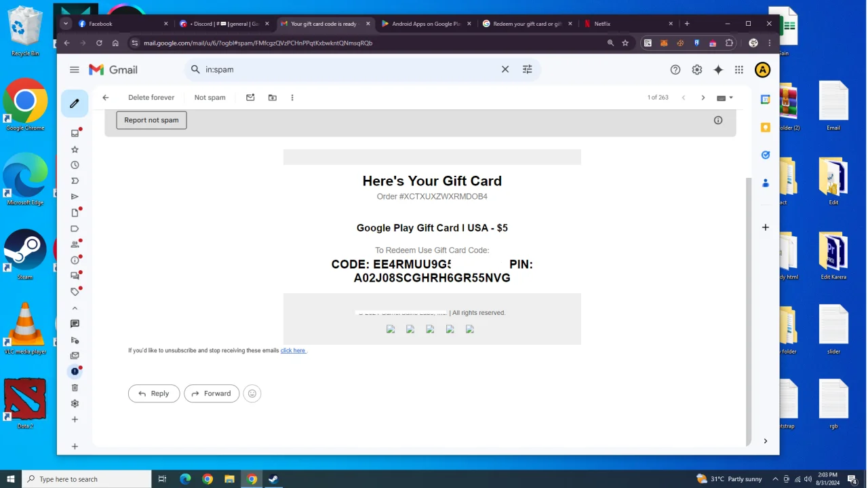
Task: Open input tools dropdown in mail toolbar
Action: coord(725,98)
